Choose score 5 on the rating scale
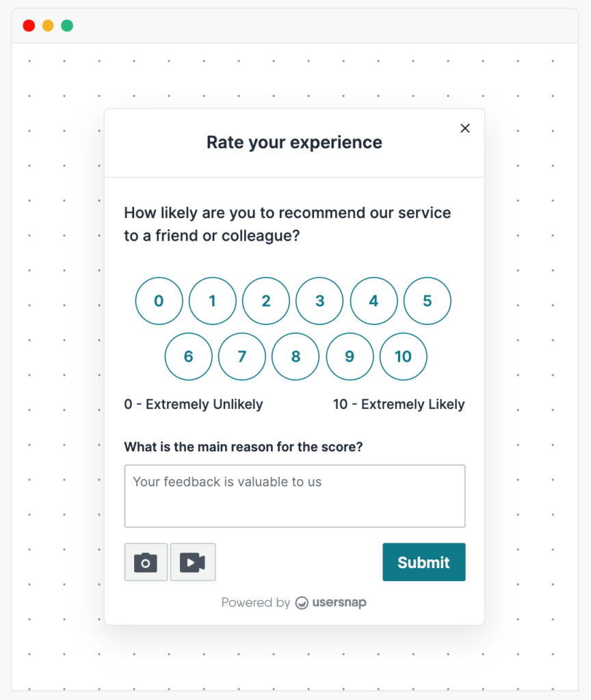 (x=427, y=301)
